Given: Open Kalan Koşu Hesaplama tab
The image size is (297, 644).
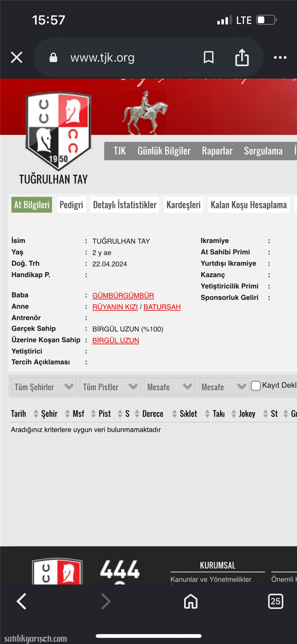Looking at the screenshot, I should click(x=249, y=205).
